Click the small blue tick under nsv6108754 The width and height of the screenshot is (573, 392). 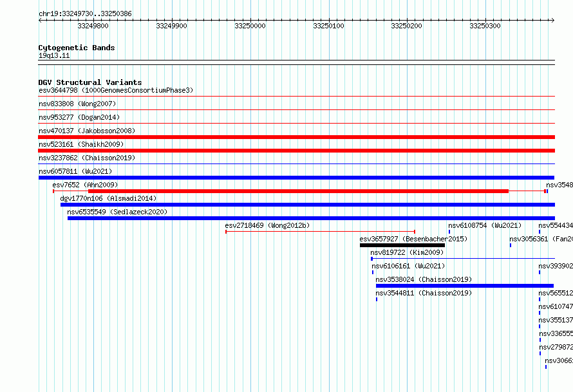click(x=449, y=232)
